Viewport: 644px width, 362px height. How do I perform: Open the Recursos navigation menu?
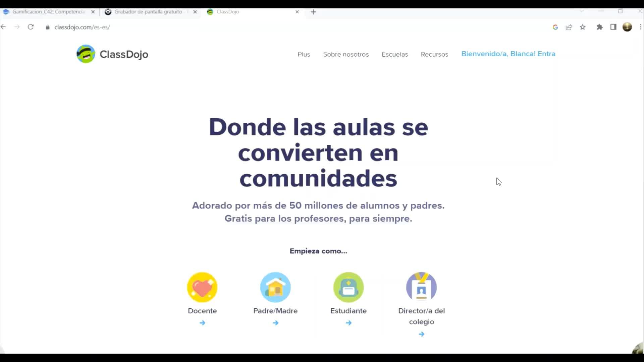tap(434, 54)
